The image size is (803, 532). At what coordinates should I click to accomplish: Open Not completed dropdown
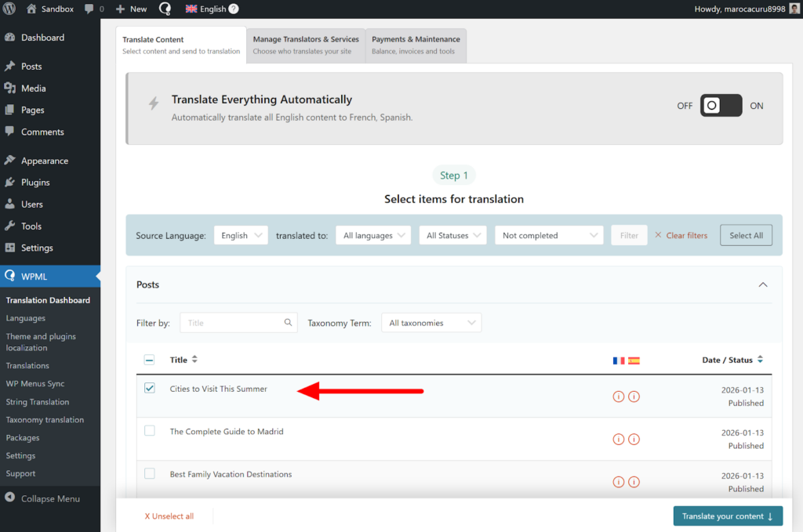click(548, 235)
